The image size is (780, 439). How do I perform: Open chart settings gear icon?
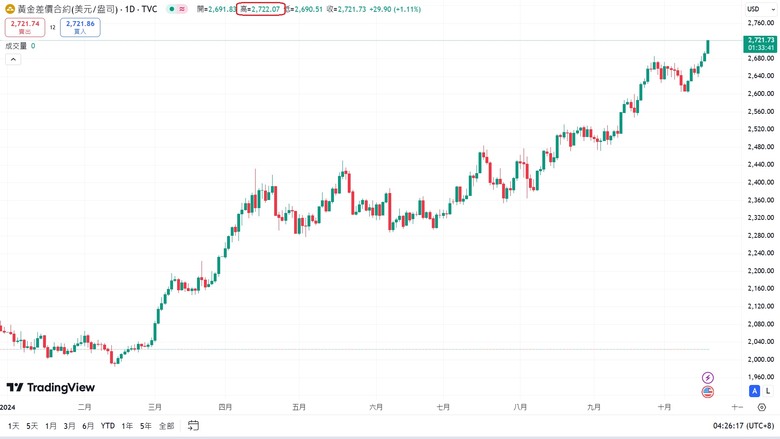pos(762,407)
